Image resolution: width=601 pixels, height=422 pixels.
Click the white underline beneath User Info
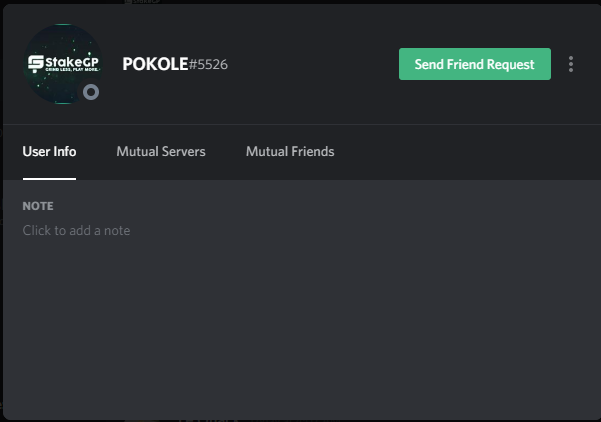coord(49,178)
